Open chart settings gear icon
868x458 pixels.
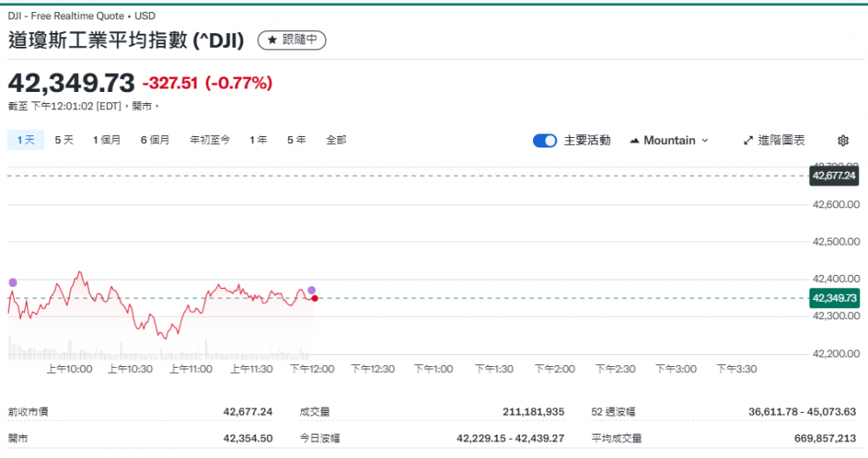(843, 141)
